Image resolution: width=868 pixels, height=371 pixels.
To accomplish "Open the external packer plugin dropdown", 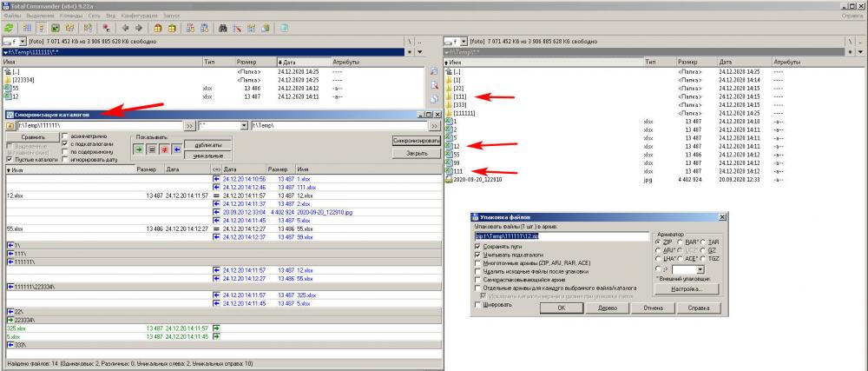I will [x=700, y=269].
